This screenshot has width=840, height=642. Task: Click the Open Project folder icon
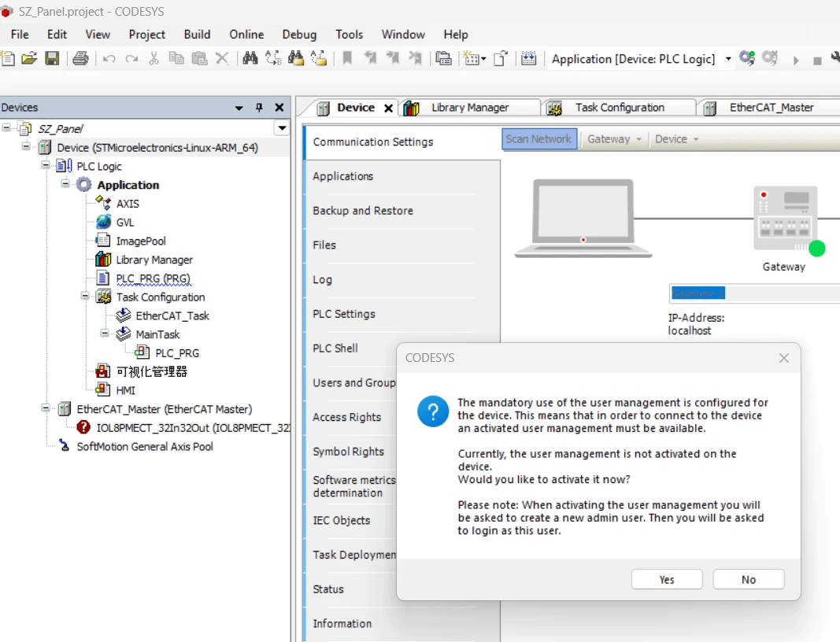pos(29,58)
